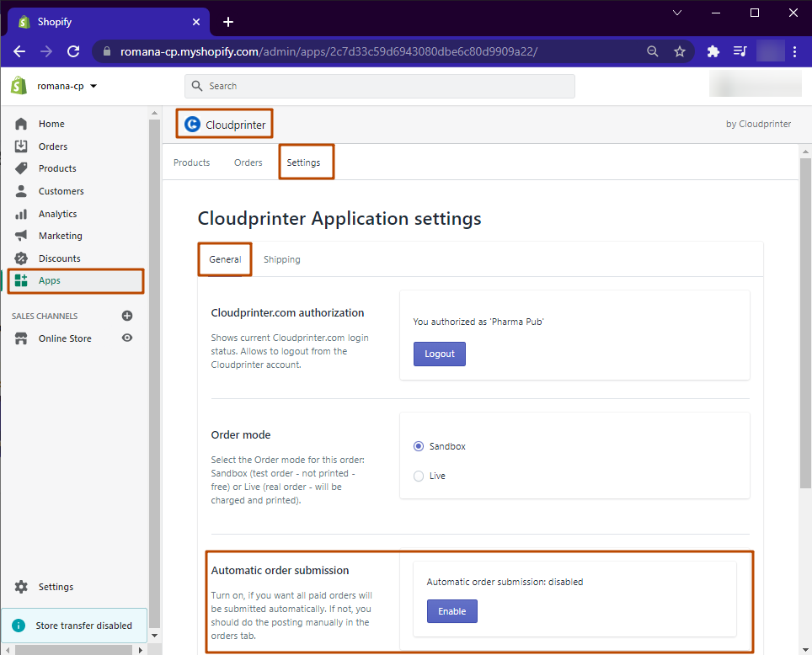Select the General settings tab
Screen dimensions: 812x655
[x=225, y=259]
